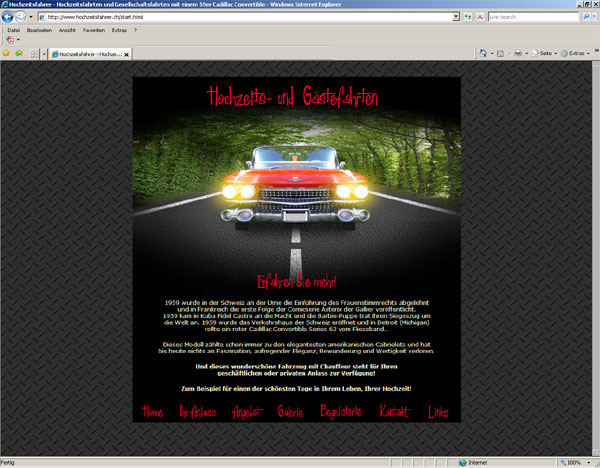Expand the address bar history dropdown

coord(456,17)
